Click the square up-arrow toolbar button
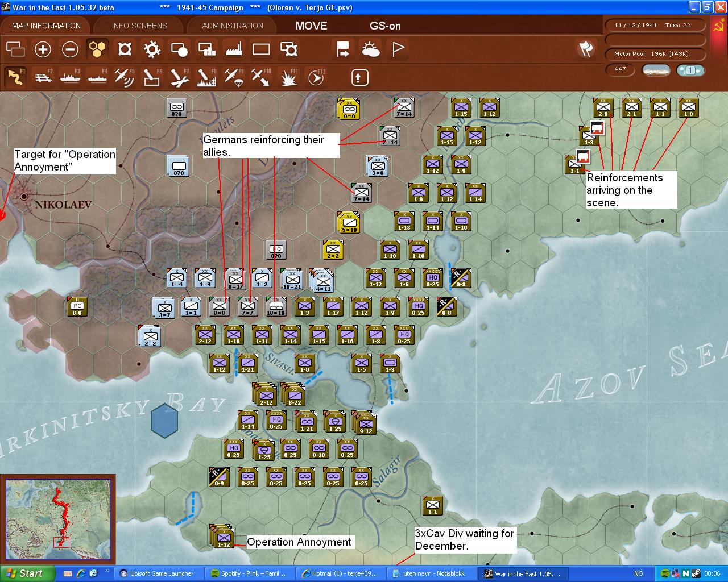Image resolution: width=728 pixels, height=582 pixels. [x=359, y=77]
